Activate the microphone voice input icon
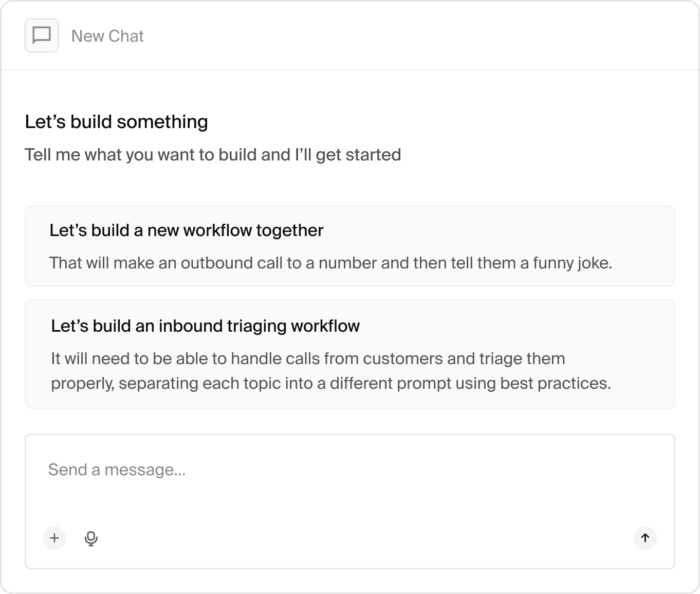Image resolution: width=700 pixels, height=594 pixels. click(91, 538)
